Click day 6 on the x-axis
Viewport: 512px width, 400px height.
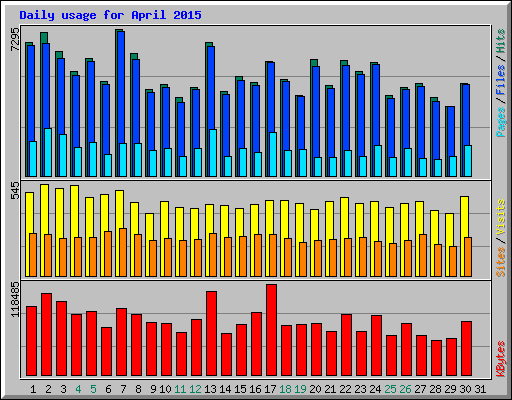(108, 389)
